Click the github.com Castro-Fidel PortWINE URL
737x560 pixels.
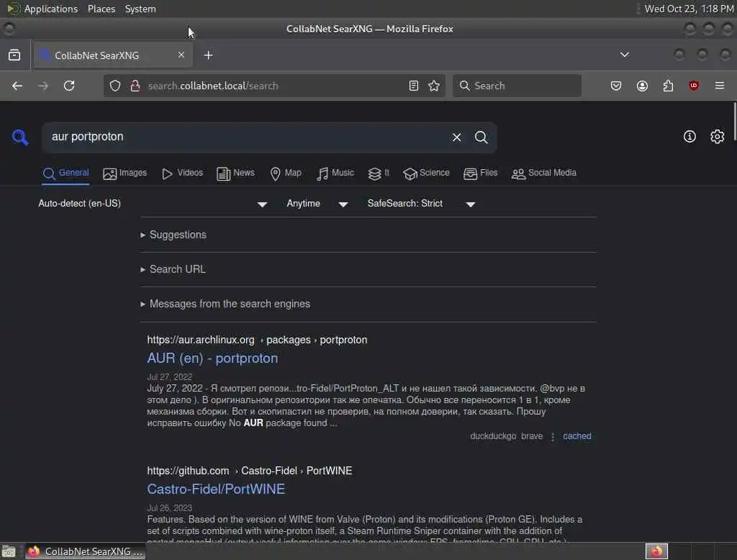(250, 471)
